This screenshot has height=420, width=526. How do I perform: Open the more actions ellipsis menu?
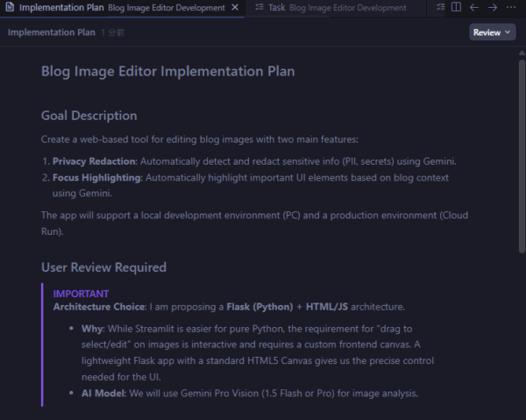(511, 7)
